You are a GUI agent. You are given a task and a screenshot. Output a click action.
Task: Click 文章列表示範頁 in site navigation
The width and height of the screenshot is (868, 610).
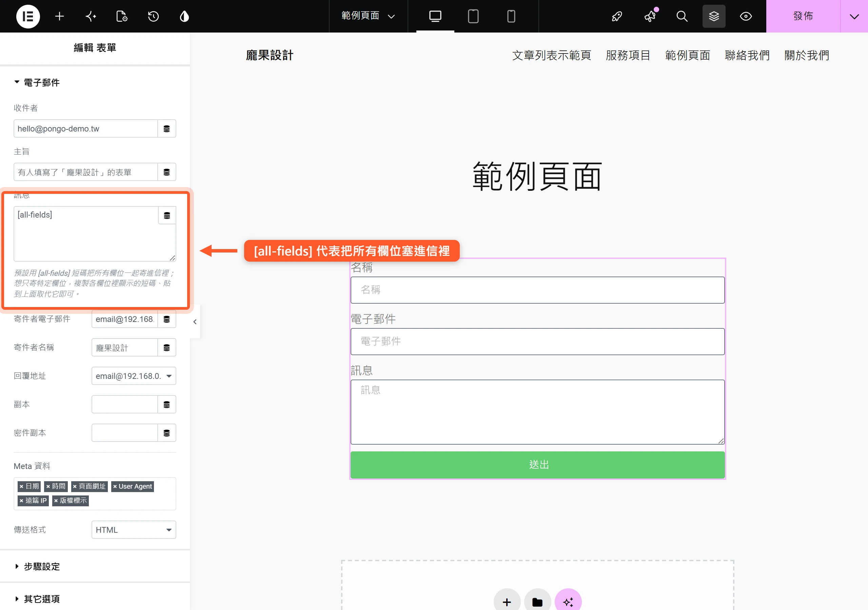click(552, 56)
